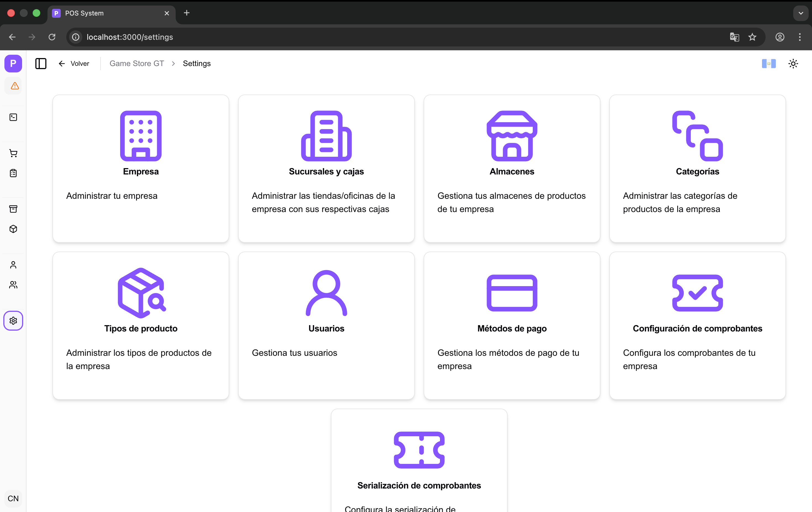Open the Guatemala flag language selector
Screen dimensions: 812x512
coord(768,64)
